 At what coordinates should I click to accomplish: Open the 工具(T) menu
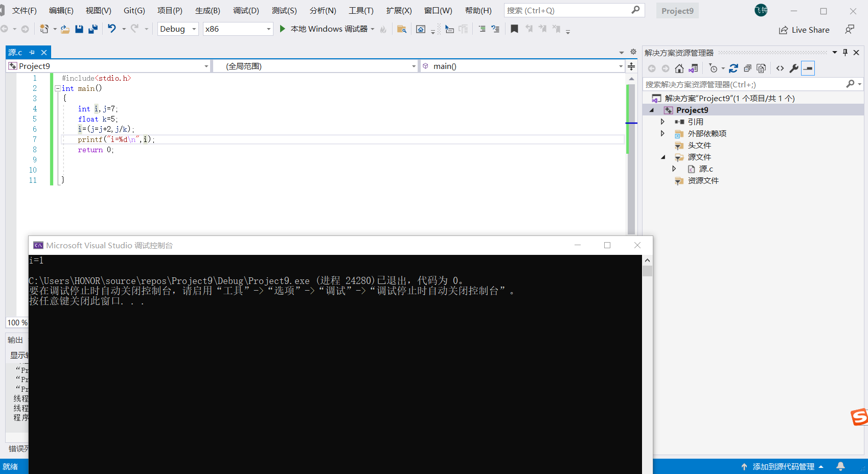tap(361, 11)
